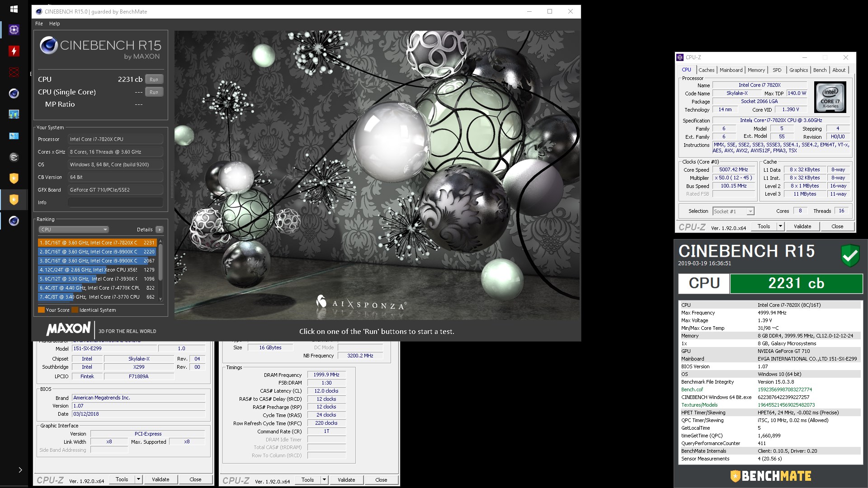The height and width of the screenshot is (488, 868).
Task: Click the Identical System brown legend swatch
Action: pyautogui.click(x=75, y=310)
